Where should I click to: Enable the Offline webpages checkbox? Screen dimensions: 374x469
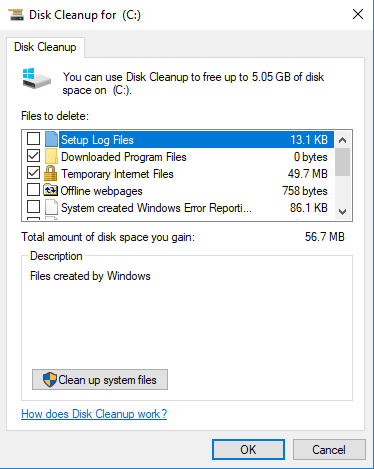coord(33,190)
